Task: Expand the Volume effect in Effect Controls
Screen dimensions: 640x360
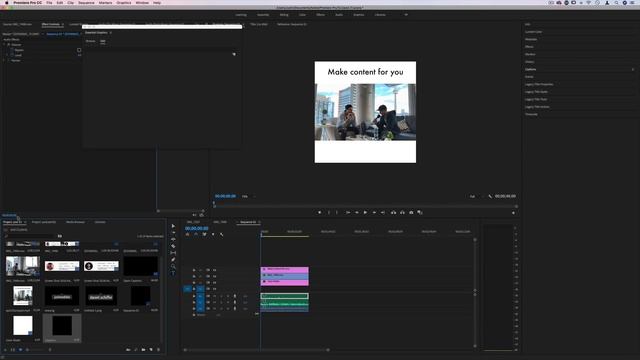Action: (4, 45)
